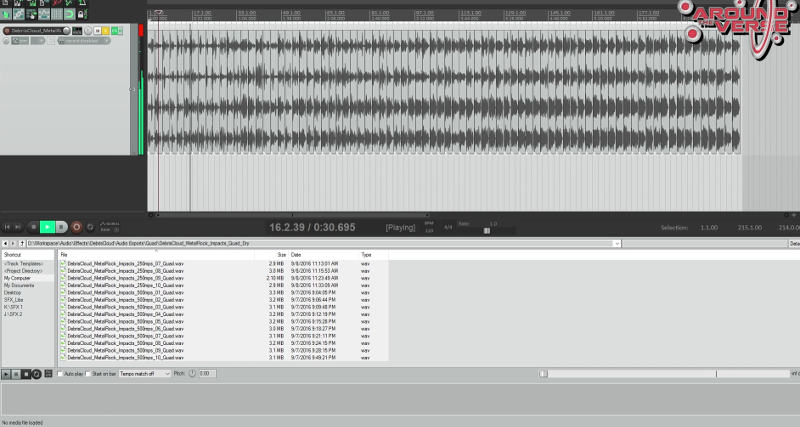Open track input dropdown
800x427 pixels.
pos(84,41)
